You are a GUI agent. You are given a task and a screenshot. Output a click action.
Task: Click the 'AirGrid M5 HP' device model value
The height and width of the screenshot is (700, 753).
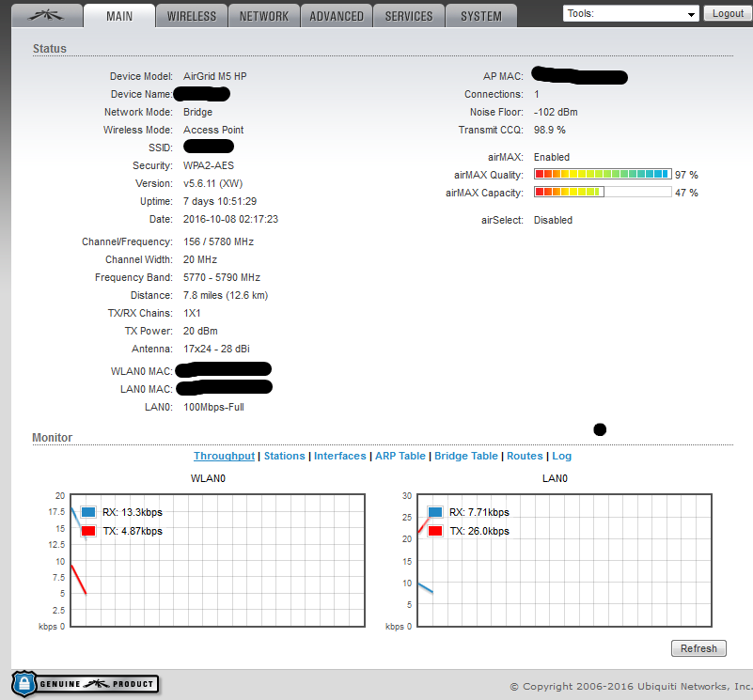point(214,76)
